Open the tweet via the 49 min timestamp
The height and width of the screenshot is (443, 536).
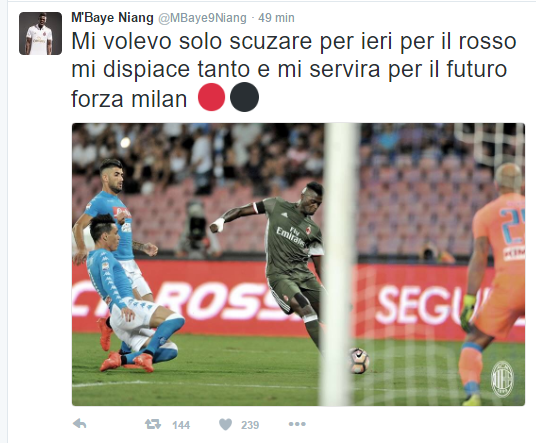[276, 18]
